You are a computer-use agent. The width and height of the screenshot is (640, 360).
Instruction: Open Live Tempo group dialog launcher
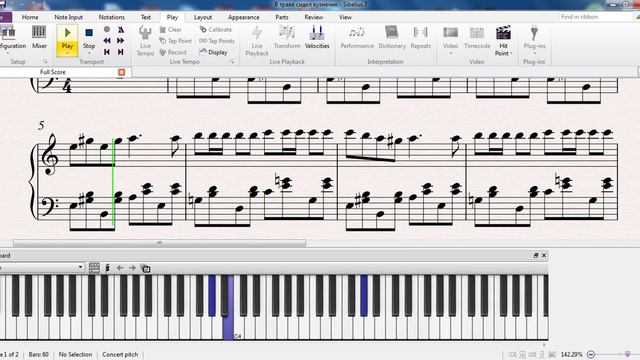tap(232, 62)
